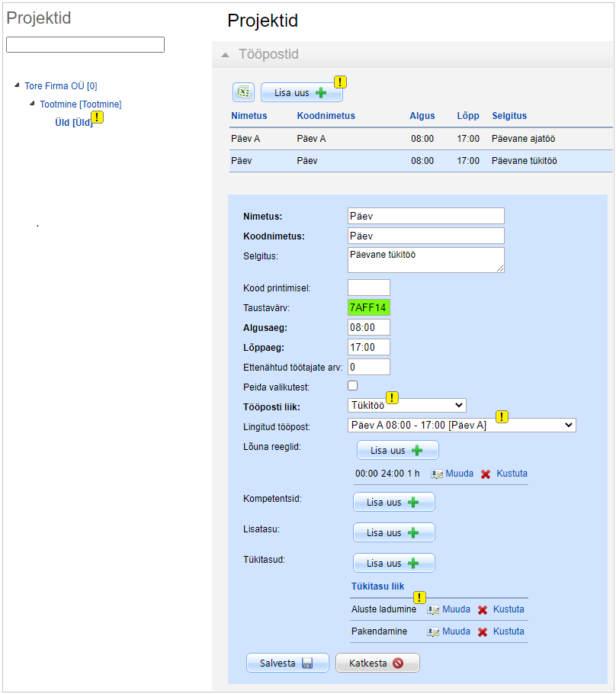Click edit icon for Aluste ladumine
The height and width of the screenshot is (694, 616).
click(x=434, y=610)
